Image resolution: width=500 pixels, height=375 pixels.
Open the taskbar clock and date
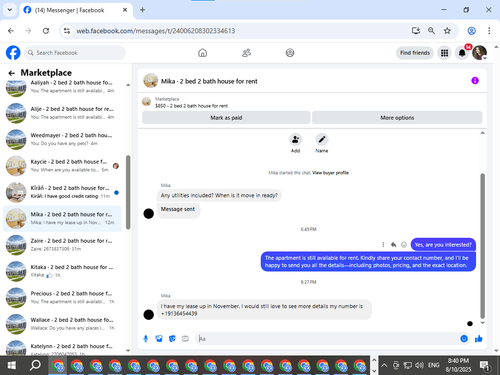coord(458,365)
